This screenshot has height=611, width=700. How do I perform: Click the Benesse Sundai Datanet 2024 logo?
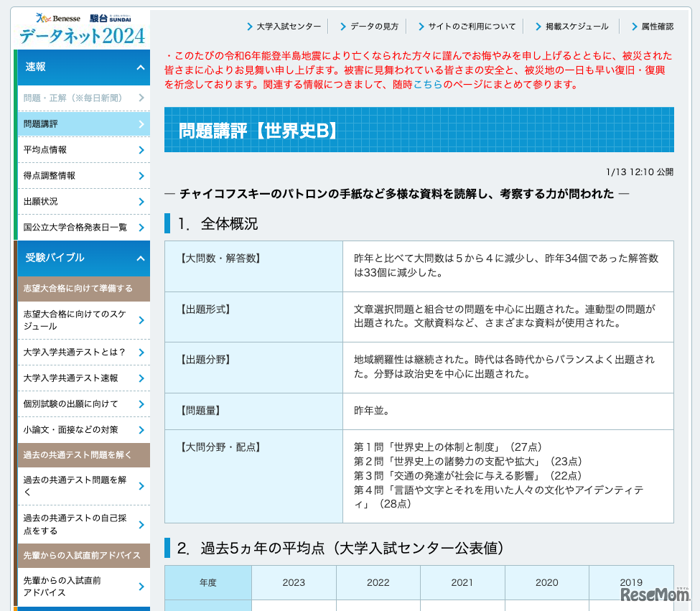[x=82, y=29]
